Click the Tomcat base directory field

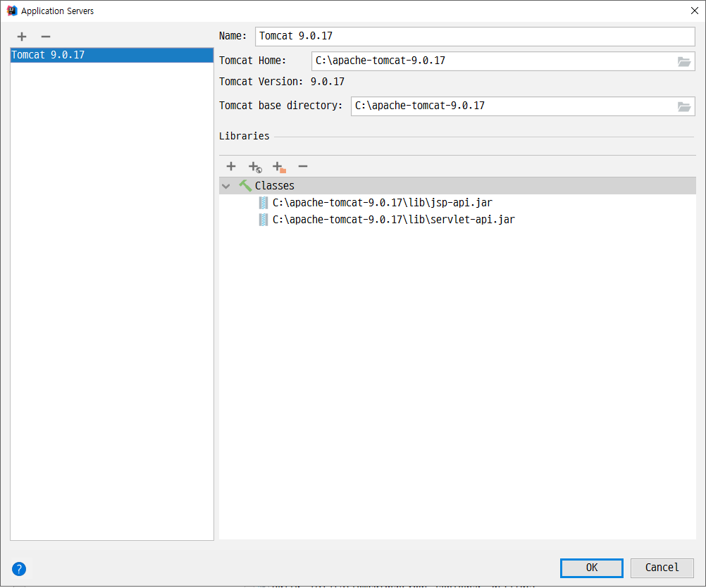[x=513, y=106]
